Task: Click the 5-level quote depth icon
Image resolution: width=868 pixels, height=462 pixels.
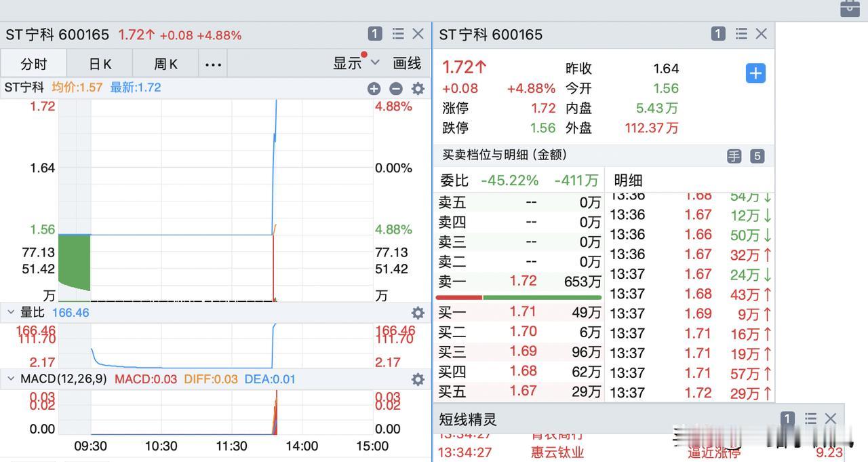Action: pos(758,155)
